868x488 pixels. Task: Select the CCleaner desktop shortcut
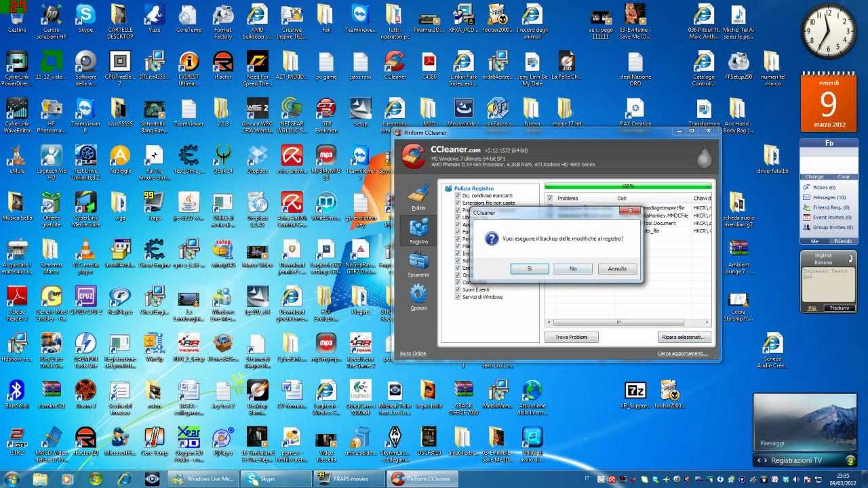[x=395, y=66]
